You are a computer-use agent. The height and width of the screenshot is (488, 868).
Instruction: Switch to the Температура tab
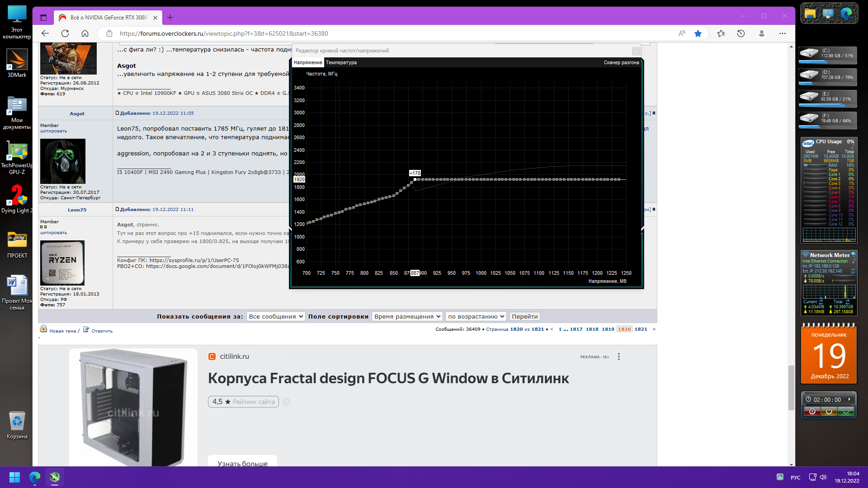pos(341,62)
